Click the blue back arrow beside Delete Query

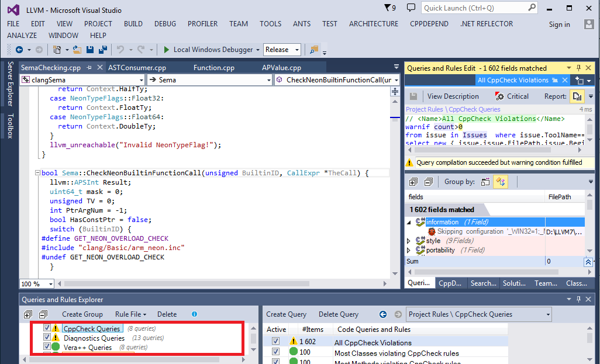click(382, 314)
